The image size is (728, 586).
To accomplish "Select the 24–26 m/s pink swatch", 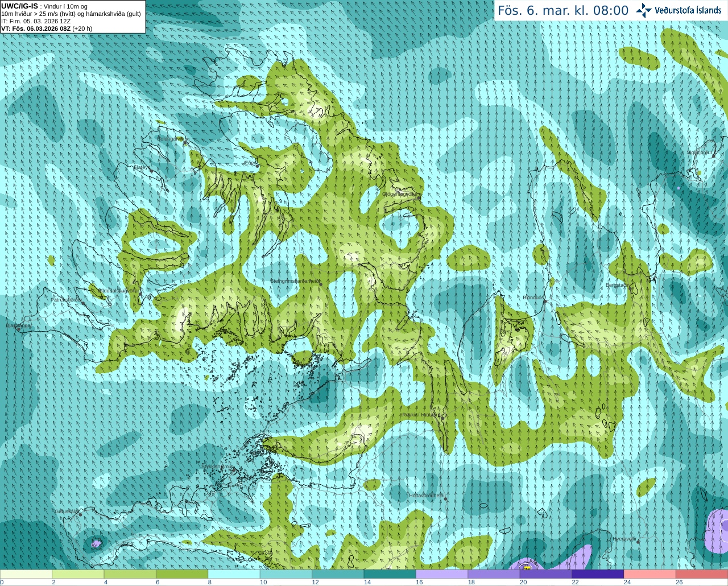I will (x=650, y=574).
